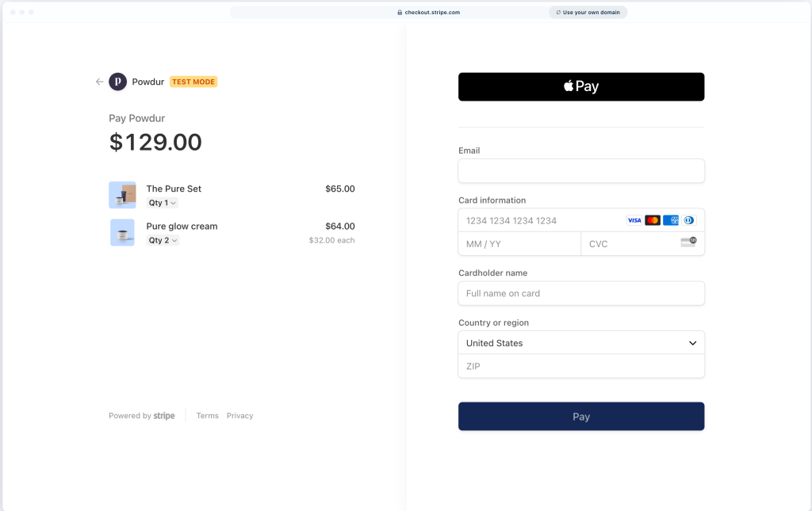812x511 pixels.
Task: Click the CVC help card icon
Action: coord(688,243)
